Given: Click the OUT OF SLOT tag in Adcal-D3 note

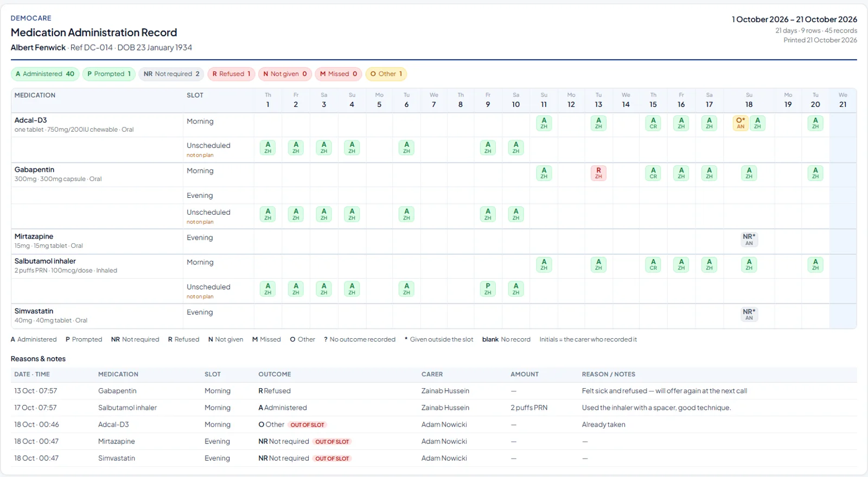Looking at the screenshot, I should [307, 425].
